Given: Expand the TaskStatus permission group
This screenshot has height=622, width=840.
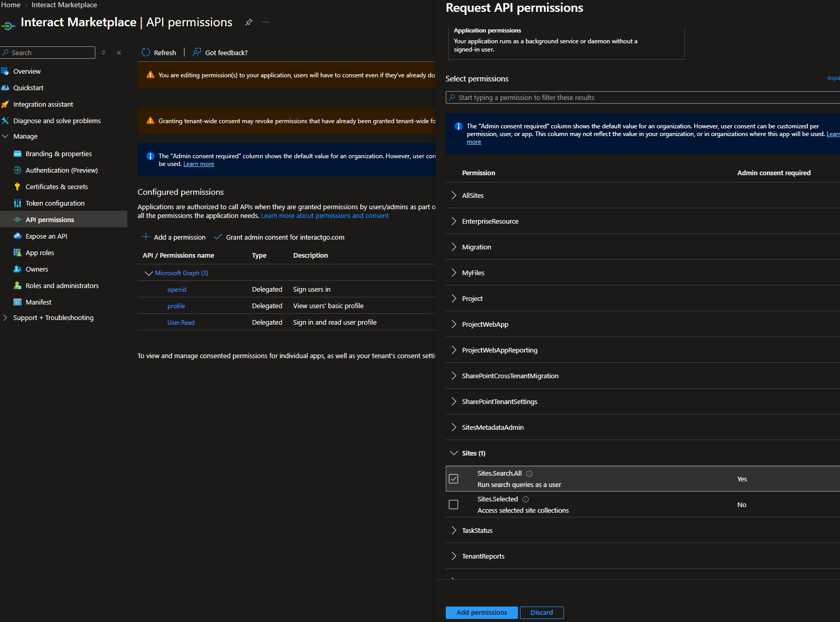Looking at the screenshot, I should click(453, 530).
